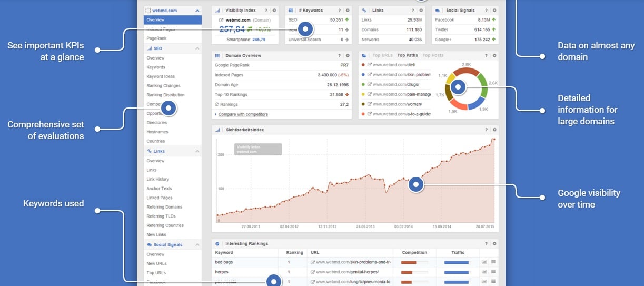Open settings gear of Social Signals panel
Image resolution: width=644 pixels, height=286 pixels.
494,10
